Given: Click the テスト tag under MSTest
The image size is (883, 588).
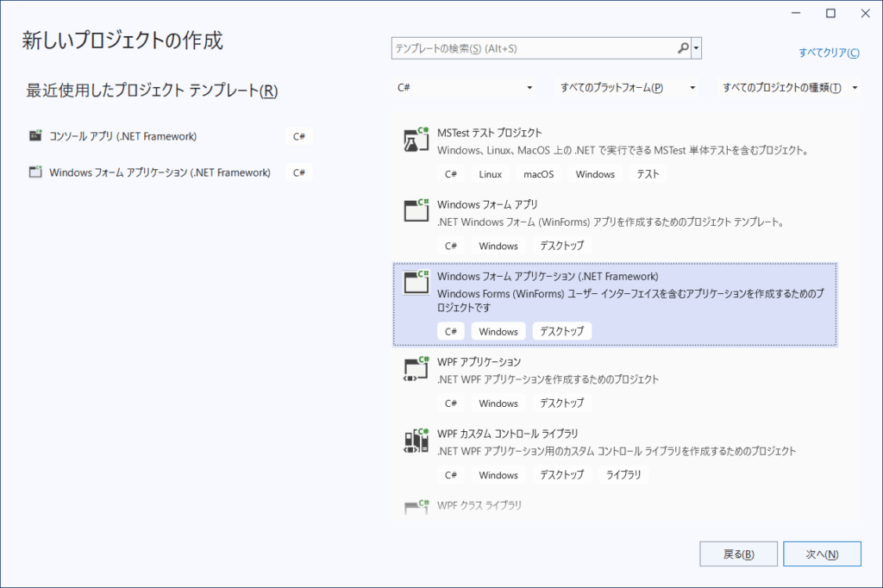Looking at the screenshot, I should point(648,174).
